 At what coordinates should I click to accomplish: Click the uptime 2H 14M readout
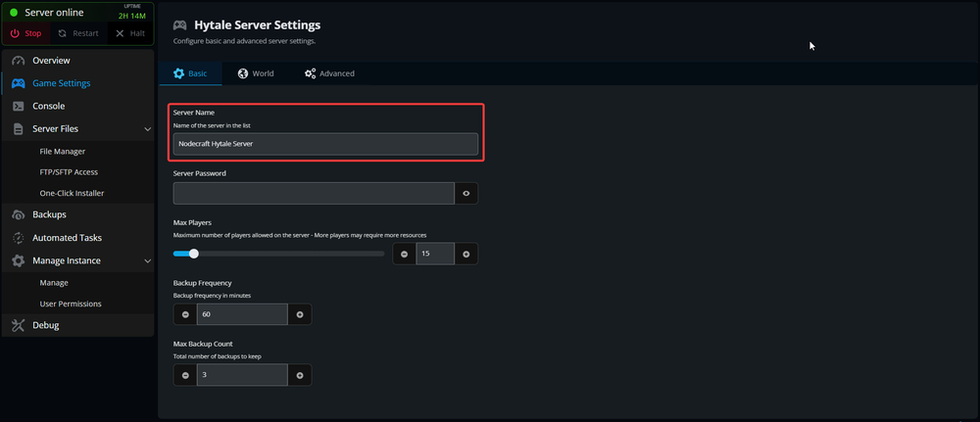(x=132, y=16)
